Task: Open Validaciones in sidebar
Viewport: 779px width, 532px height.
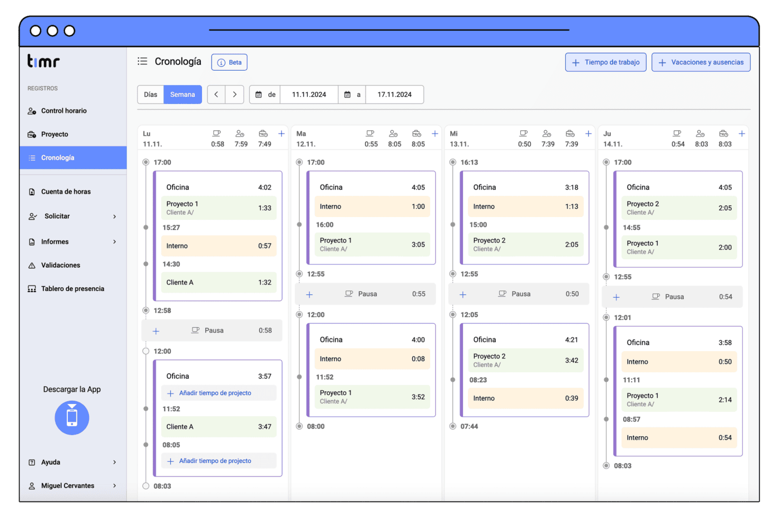Action: point(73,265)
